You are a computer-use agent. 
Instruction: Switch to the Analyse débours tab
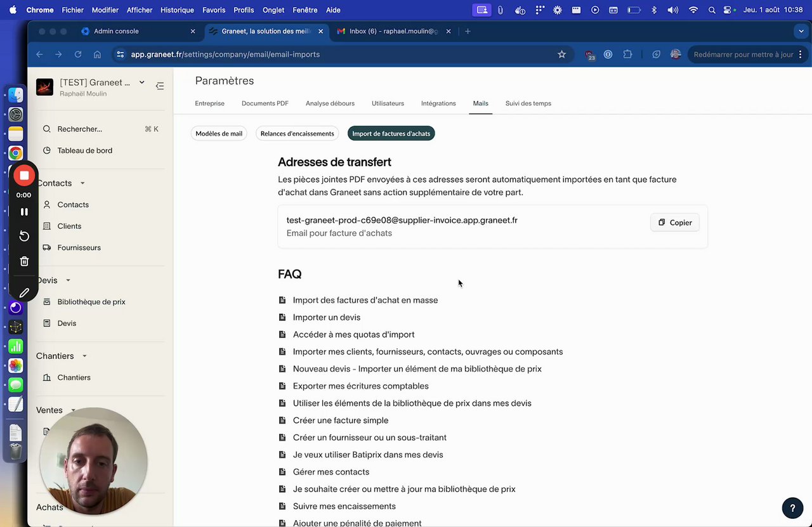(x=330, y=103)
